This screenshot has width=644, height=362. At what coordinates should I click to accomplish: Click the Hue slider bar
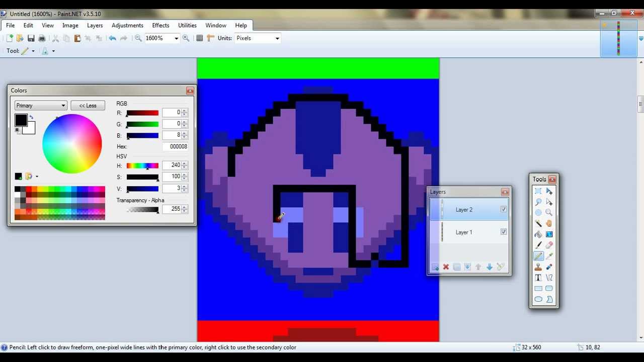[142, 165]
